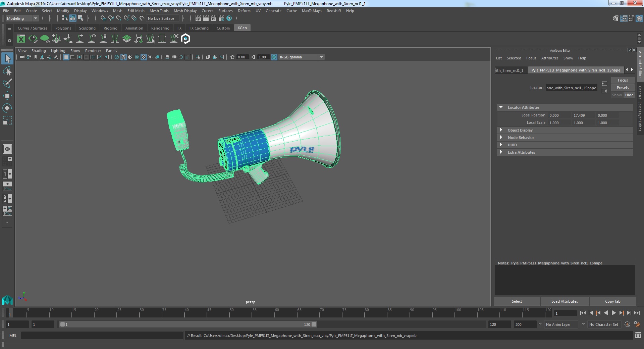The height and width of the screenshot is (349, 644).
Task: Toggle Auto keyframe icon
Action: pos(627,325)
